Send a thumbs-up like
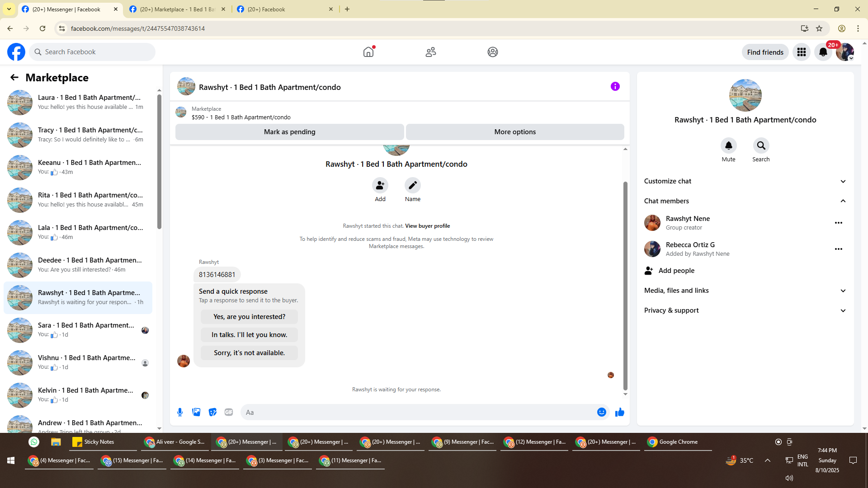This screenshot has height=488, width=868. (x=619, y=412)
